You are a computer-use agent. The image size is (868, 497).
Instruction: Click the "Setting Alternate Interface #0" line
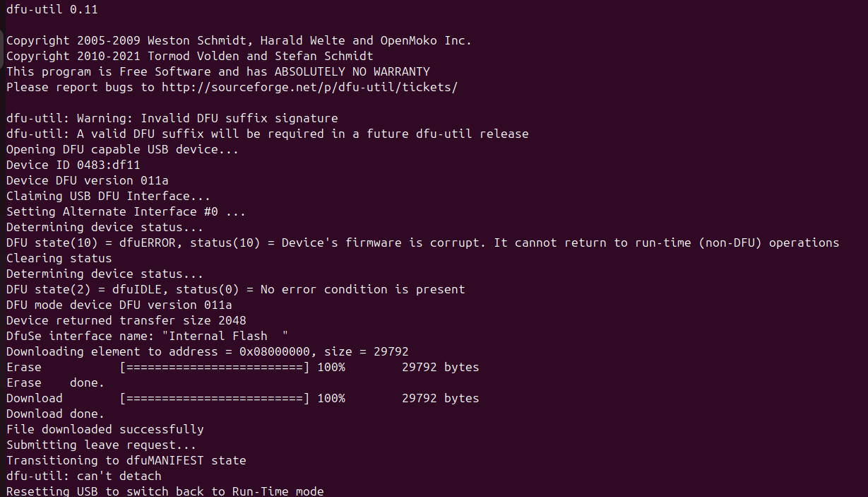(x=126, y=211)
